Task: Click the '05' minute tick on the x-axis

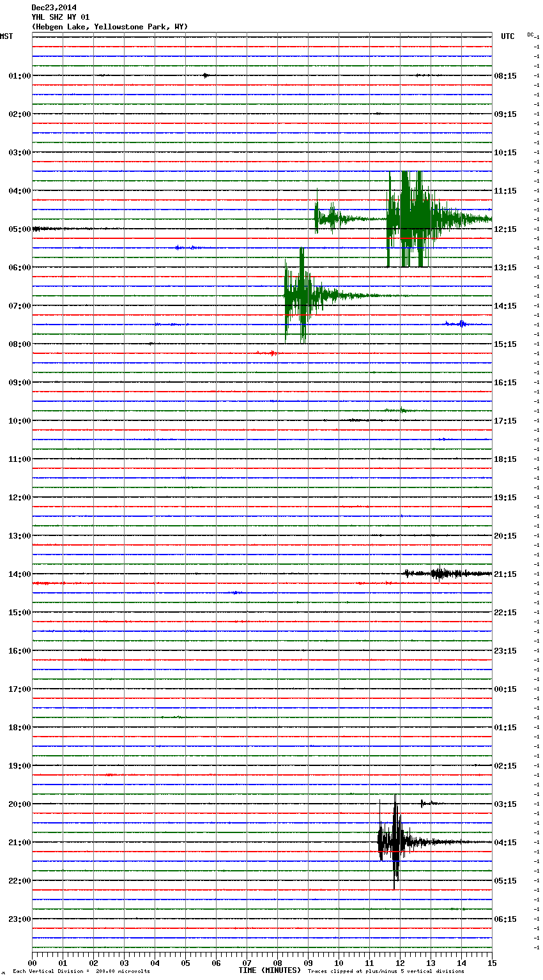Action: pos(185,963)
